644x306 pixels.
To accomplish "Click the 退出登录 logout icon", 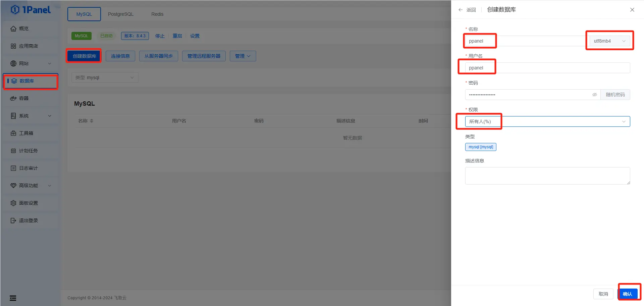I will tap(13, 220).
